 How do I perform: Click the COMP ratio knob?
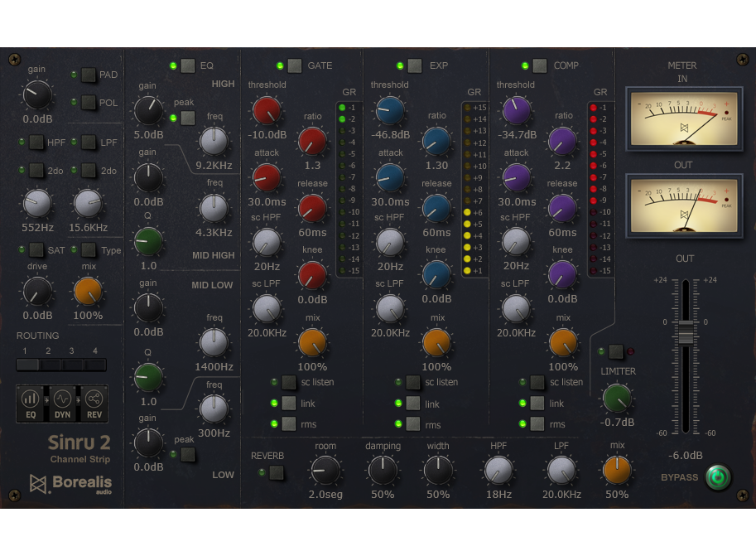coord(562,142)
